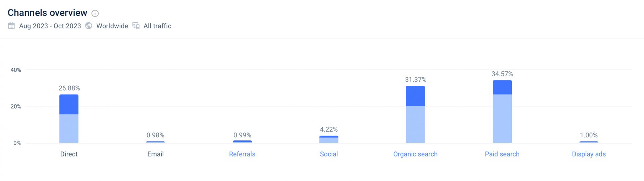Open the Social channel link
This screenshot has width=644, height=181.
coord(329,154)
